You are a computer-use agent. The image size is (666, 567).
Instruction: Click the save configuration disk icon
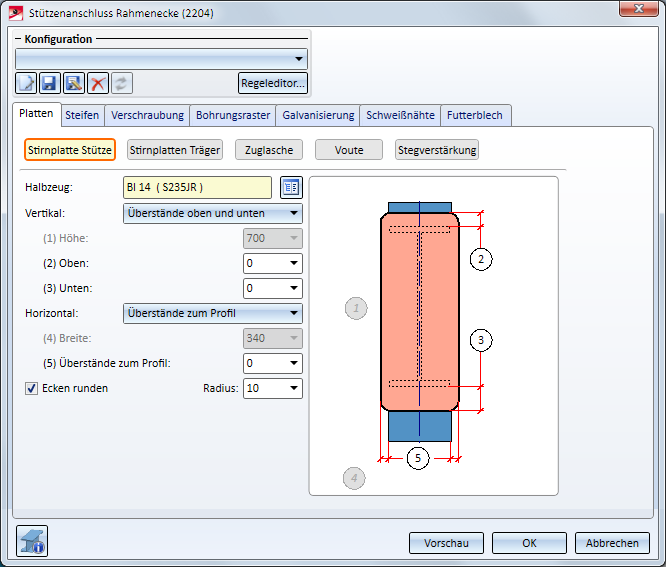tap(50, 83)
